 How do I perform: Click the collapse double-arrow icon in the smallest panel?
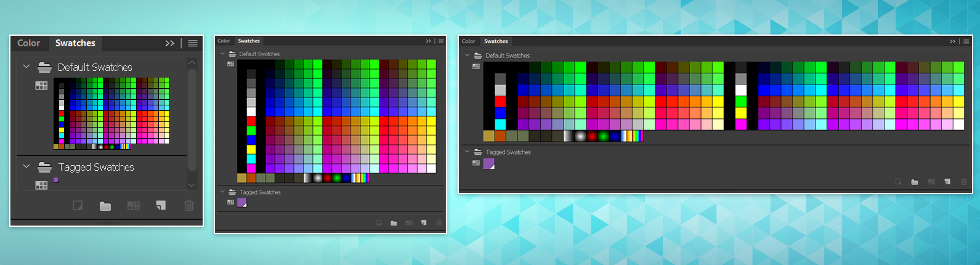coord(169,43)
